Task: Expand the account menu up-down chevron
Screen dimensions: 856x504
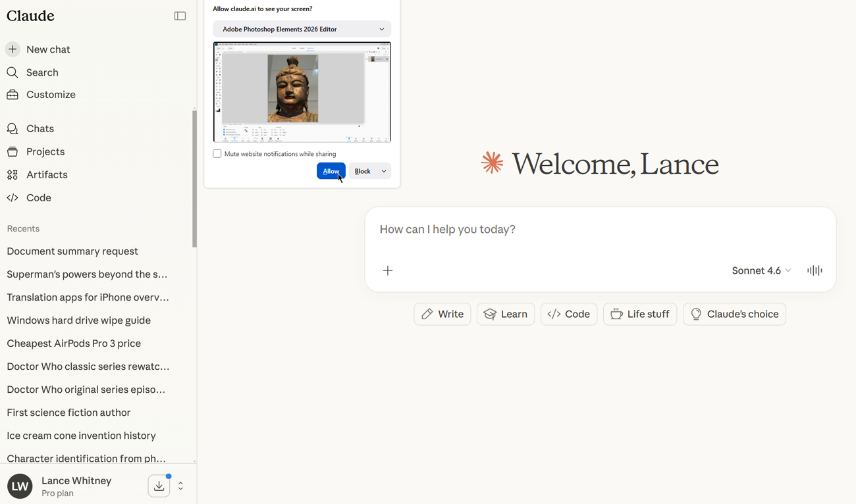Action: click(180, 486)
